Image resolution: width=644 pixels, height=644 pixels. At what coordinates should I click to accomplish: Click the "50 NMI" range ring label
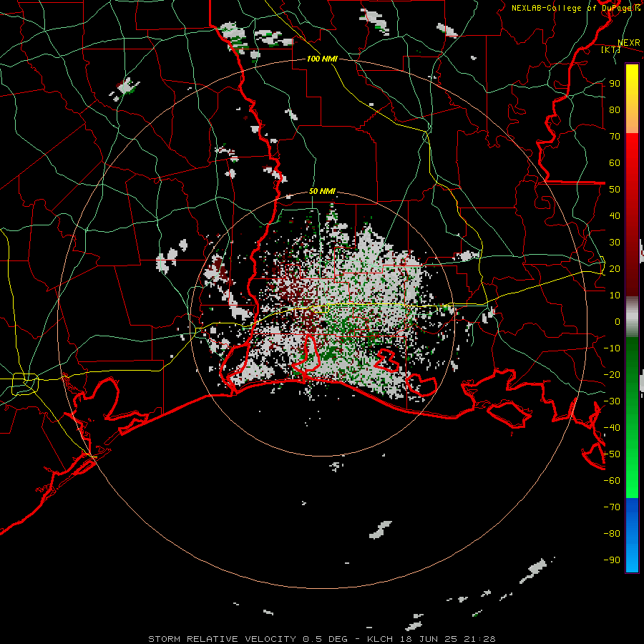322,191
